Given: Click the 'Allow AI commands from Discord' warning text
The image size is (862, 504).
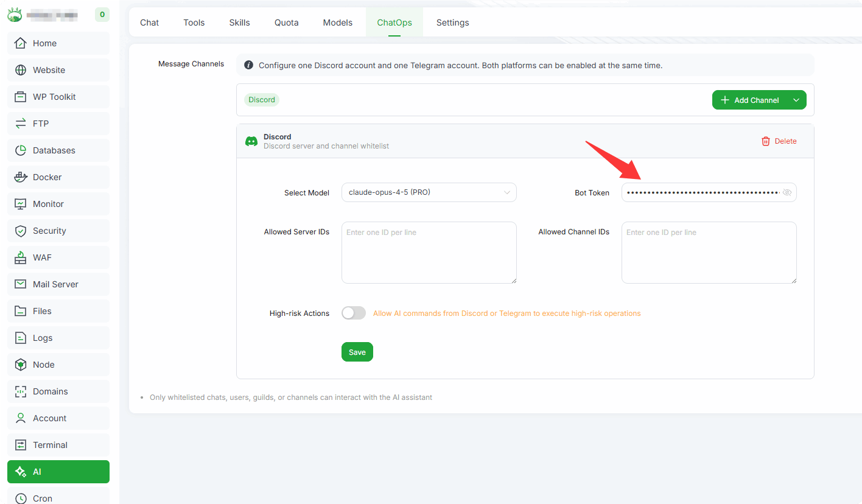Looking at the screenshot, I should (x=507, y=313).
